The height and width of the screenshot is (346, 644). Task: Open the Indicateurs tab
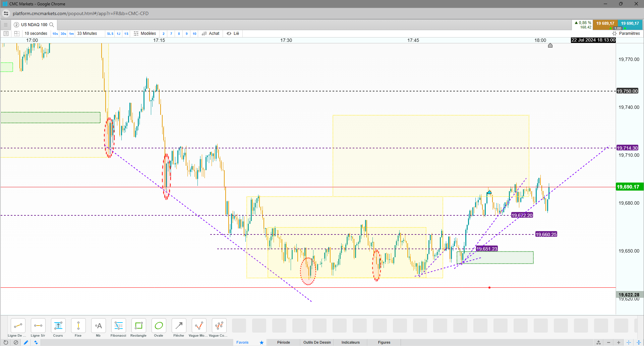tap(351, 342)
